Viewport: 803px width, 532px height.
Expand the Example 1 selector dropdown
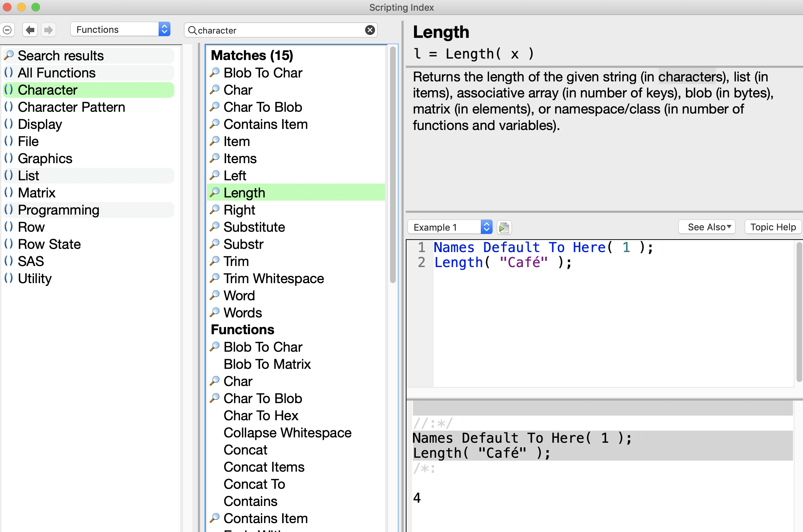[x=487, y=227]
